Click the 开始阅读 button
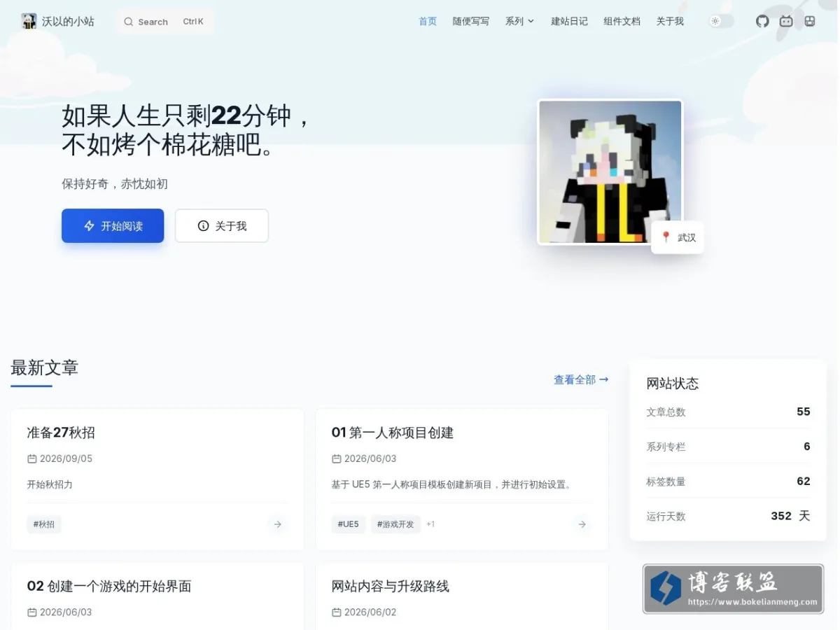840x630 pixels. tap(113, 225)
